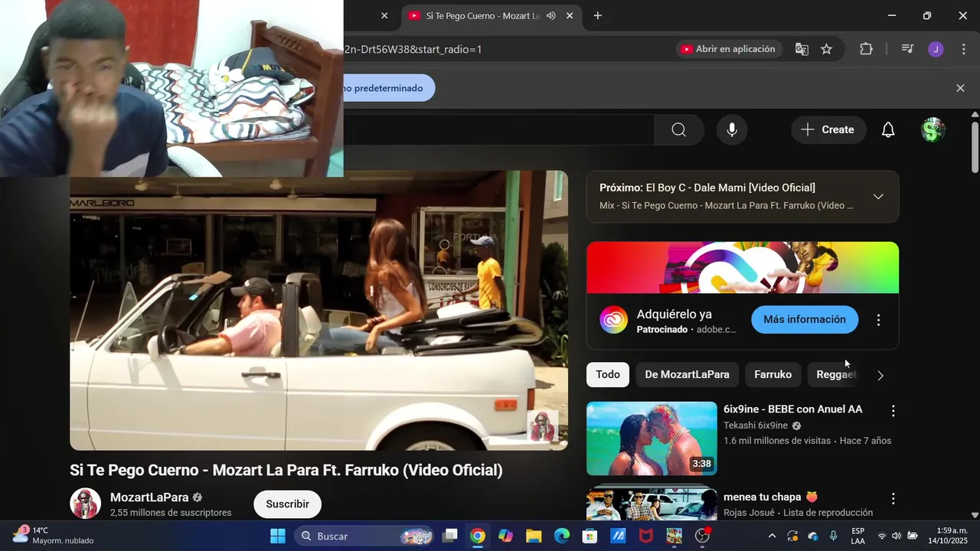Open the ESP LAA language selector
The image size is (980, 551).
tap(858, 536)
